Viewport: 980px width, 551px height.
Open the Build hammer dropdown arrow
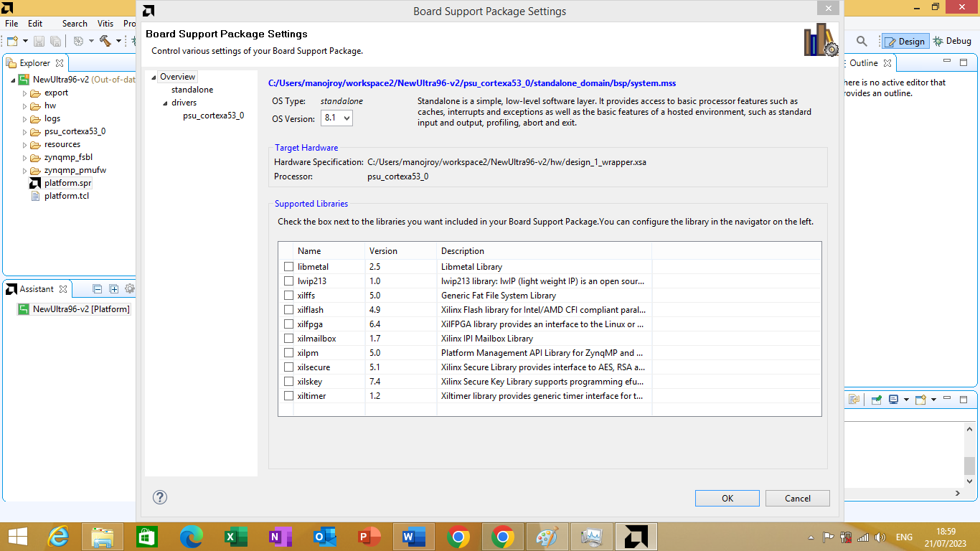coord(117,42)
